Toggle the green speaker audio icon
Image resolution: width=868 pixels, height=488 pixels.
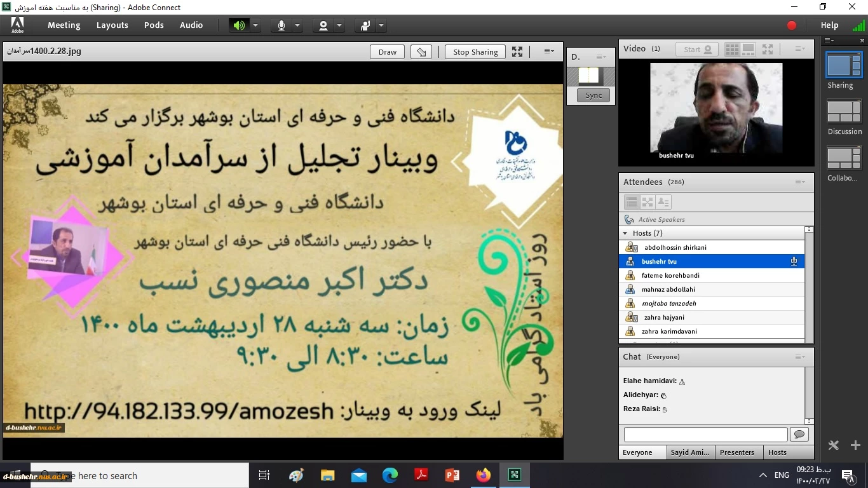pos(239,25)
